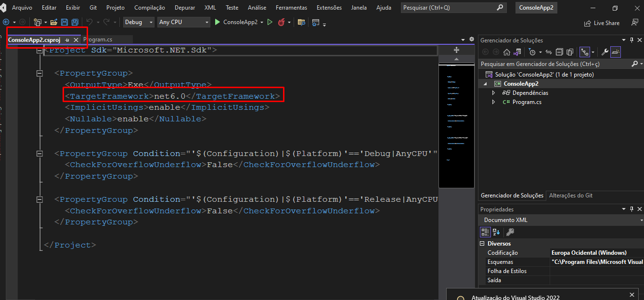Click Sync with Active Document arrows icon
This screenshot has height=300, width=644.
pos(549,52)
